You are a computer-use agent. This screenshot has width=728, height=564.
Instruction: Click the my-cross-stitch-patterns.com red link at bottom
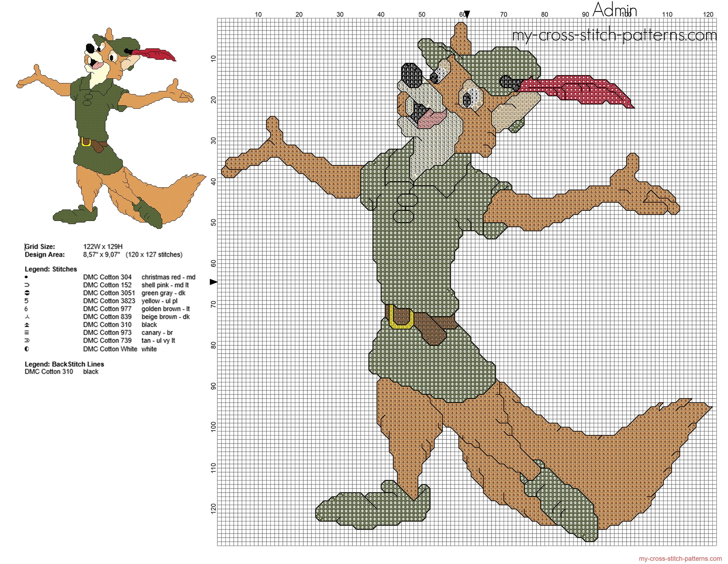click(x=680, y=558)
